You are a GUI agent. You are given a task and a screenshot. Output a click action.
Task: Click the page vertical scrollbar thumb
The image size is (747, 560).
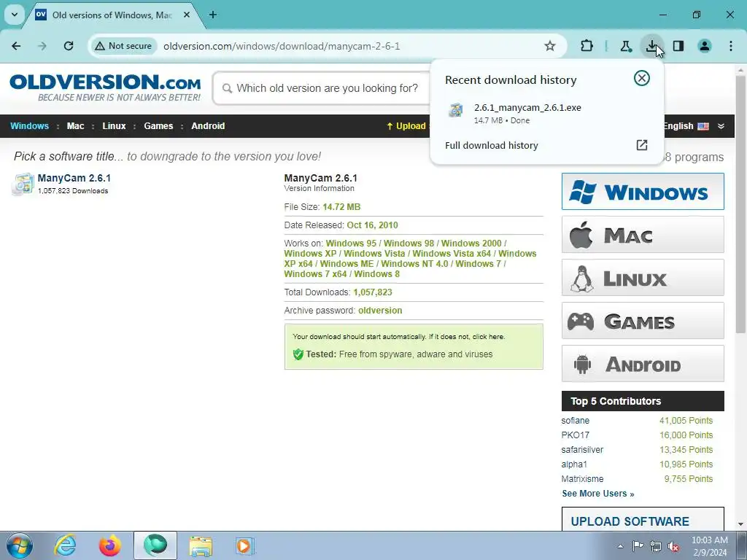click(x=741, y=204)
